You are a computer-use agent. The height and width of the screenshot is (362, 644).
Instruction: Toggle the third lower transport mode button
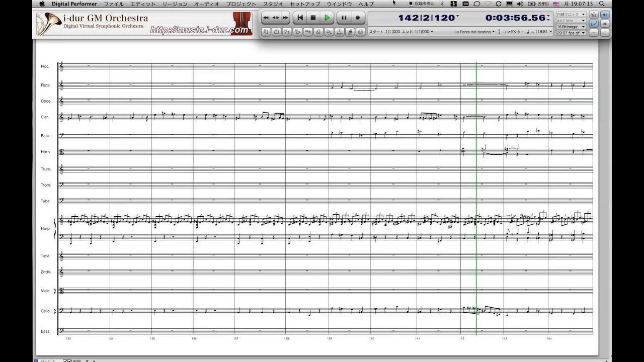tap(287, 32)
